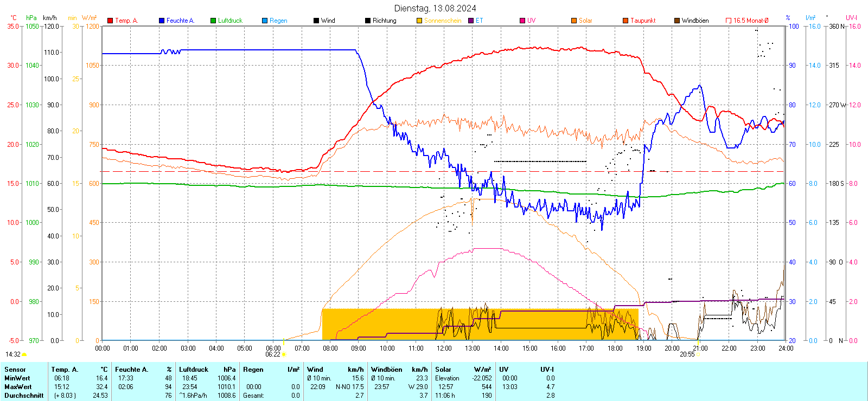Image resolution: width=868 pixels, height=401 pixels.
Task: Click the purple ET legend square
Action: (x=471, y=21)
